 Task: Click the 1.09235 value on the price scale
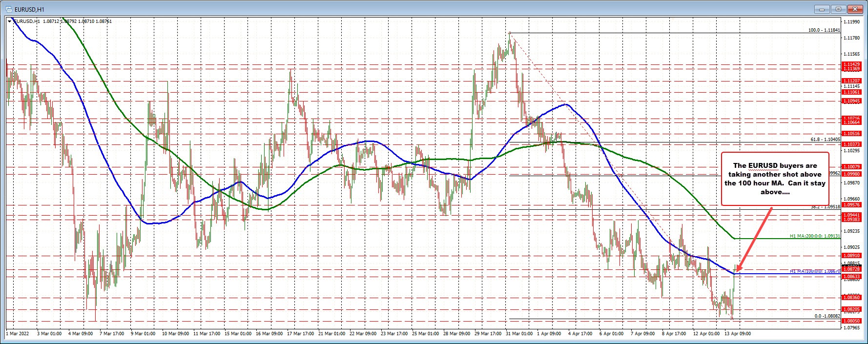point(852,231)
